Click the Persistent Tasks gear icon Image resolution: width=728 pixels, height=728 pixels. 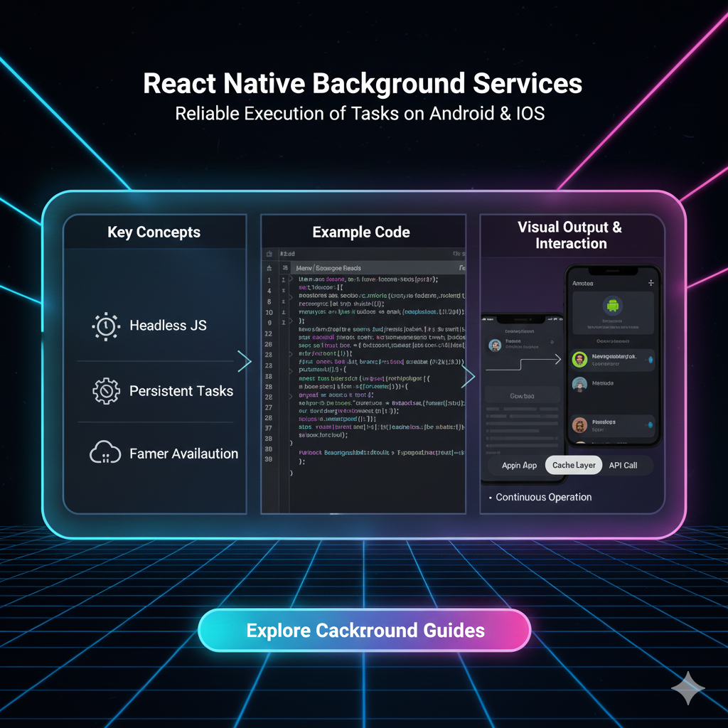click(105, 391)
